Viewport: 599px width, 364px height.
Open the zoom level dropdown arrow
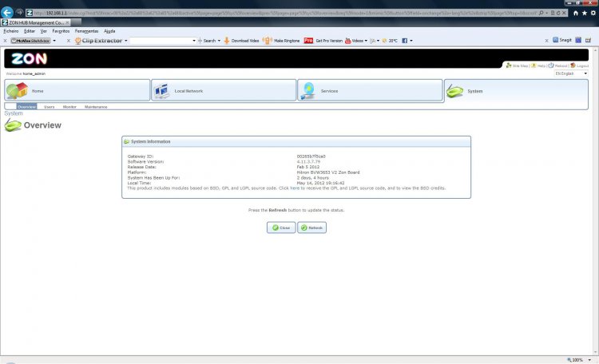[x=589, y=360]
